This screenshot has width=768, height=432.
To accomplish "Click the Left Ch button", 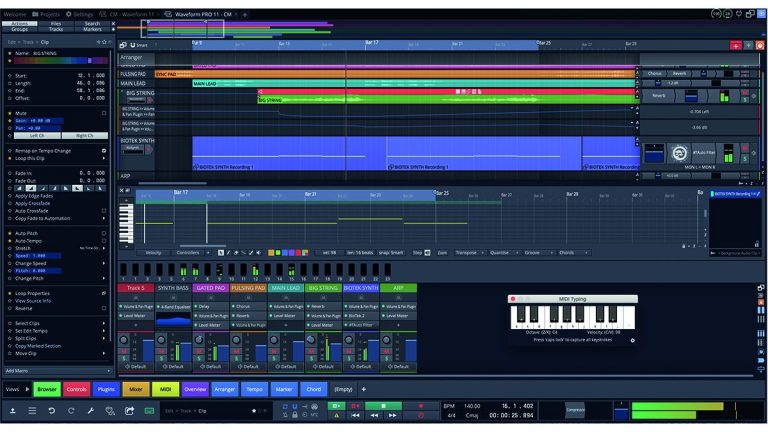I will [37, 136].
